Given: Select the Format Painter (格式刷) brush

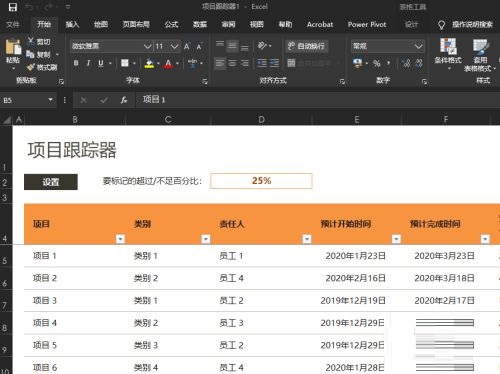Looking at the screenshot, I should 30,67.
